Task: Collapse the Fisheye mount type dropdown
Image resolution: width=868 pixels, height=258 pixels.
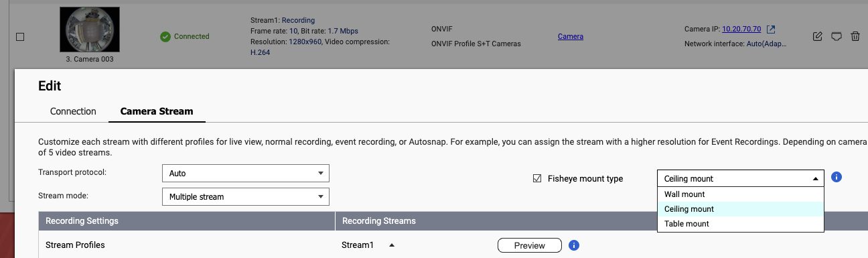Action: [x=740, y=178]
